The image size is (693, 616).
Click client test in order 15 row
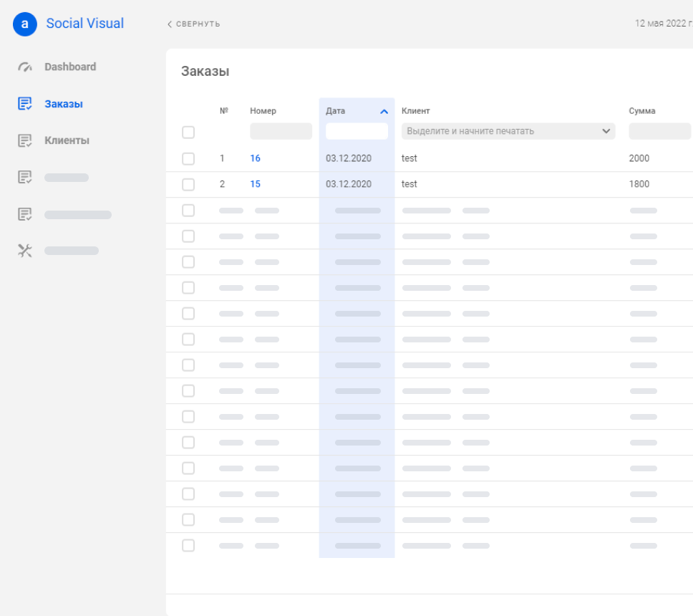click(409, 184)
